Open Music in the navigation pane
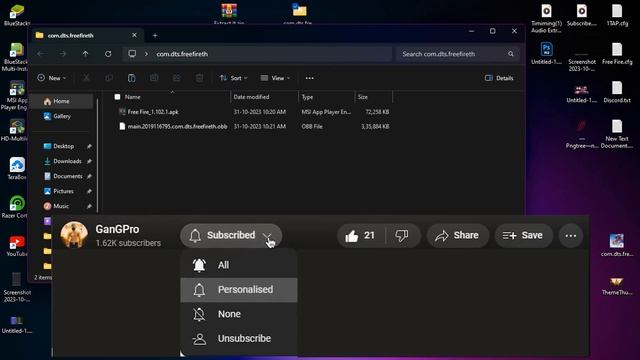Screen dimensions: 640x360 click(x=61, y=206)
